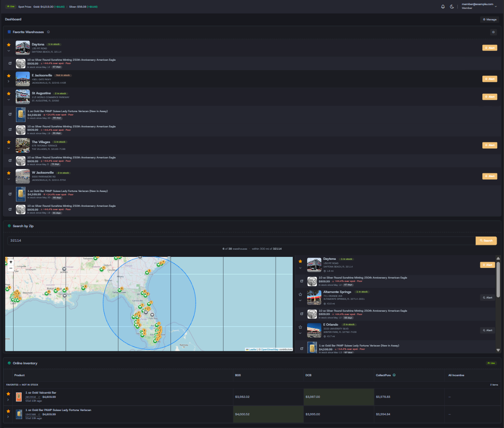Click CollectPure column info icon
This screenshot has height=428, width=504.
tap(394, 375)
